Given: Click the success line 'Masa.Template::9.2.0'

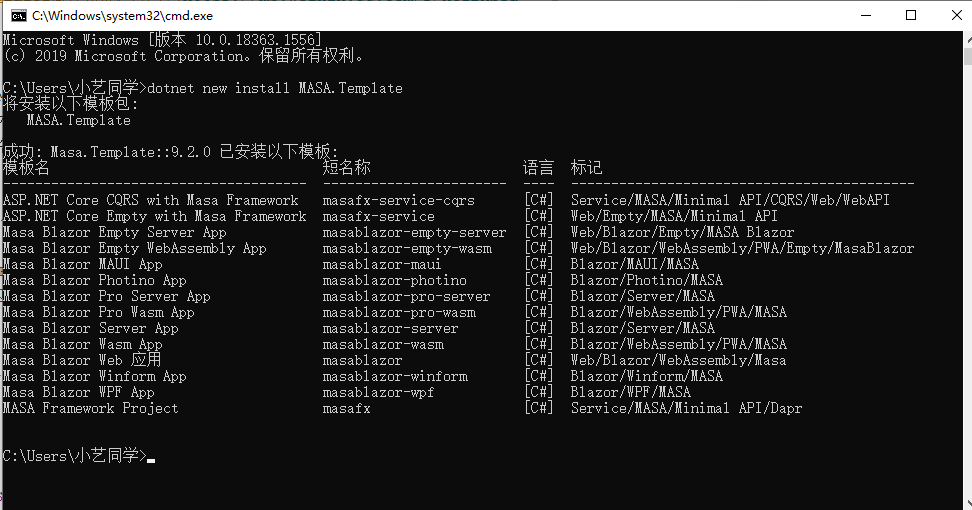Looking at the screenshot, I should point(131,152).
